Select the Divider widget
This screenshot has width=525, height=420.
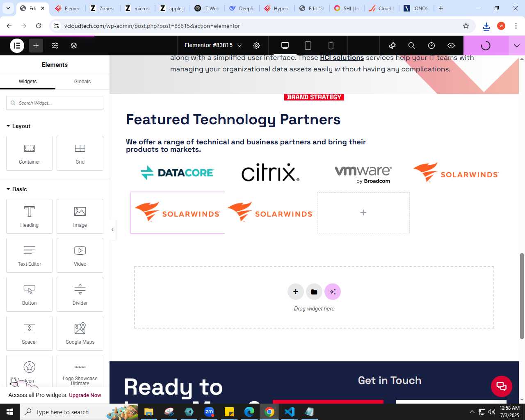[80, 294]
